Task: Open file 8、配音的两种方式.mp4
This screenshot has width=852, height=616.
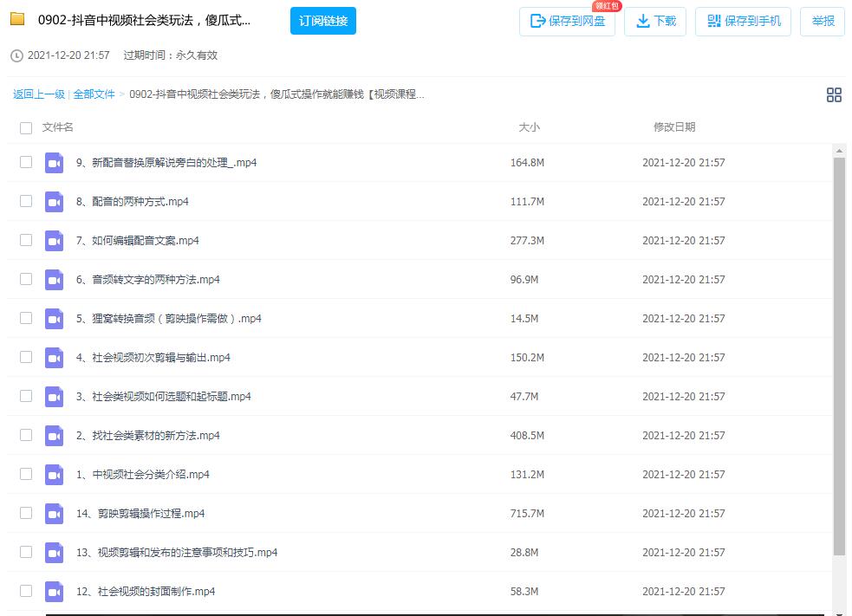Action: click(132, 202)
